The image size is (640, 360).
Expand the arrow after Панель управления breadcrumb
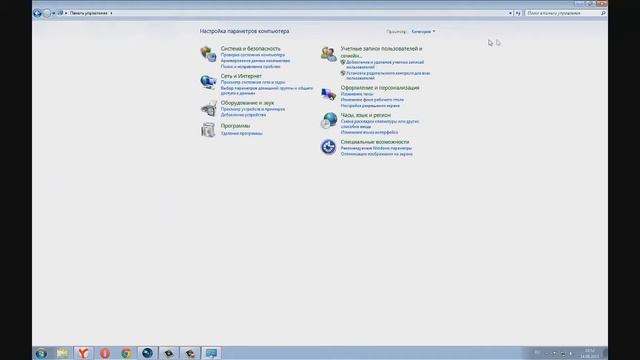[x=111, y=13]
